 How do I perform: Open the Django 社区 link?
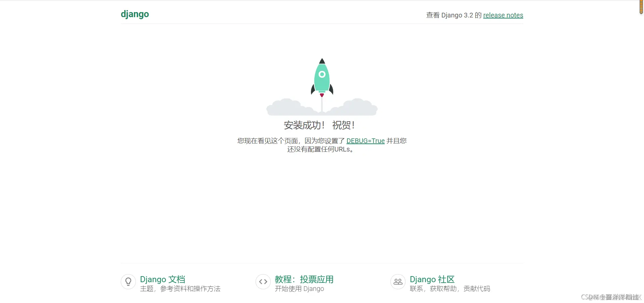(432, 279)
